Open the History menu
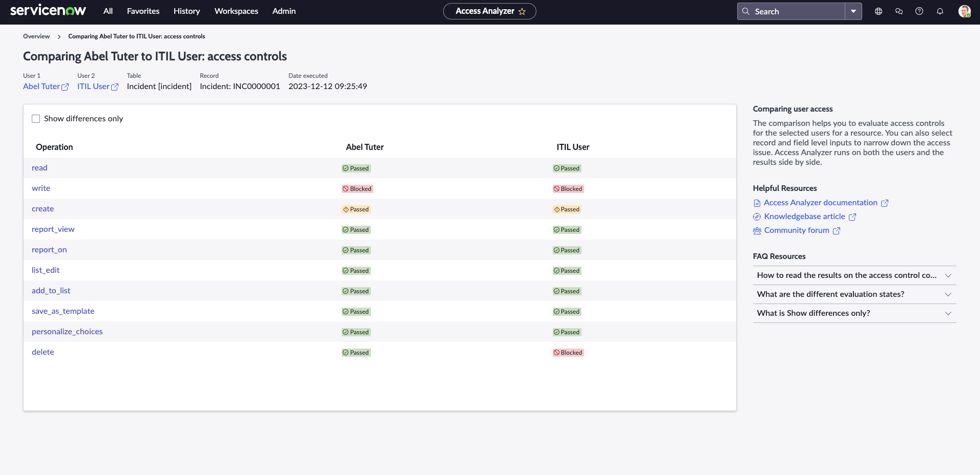980x475 pixels. 187,11
